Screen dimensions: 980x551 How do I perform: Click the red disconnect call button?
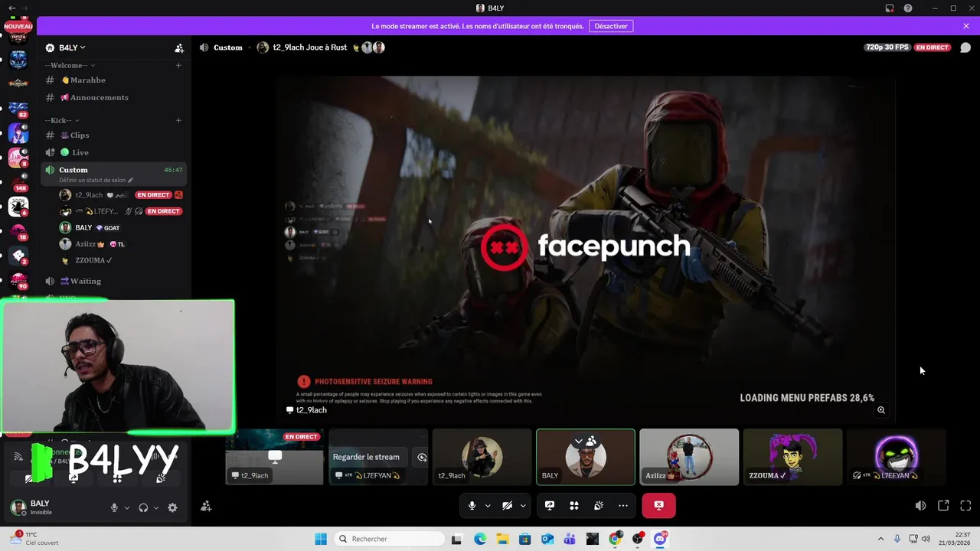[659, 505]
